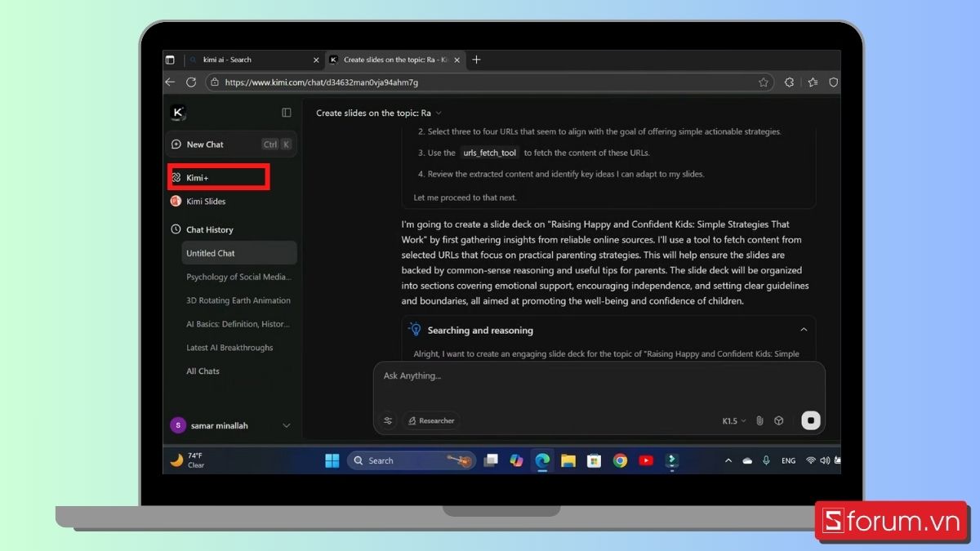Open Microsoft Store from the taskbar
980x551 pixels.
[595, 460]
